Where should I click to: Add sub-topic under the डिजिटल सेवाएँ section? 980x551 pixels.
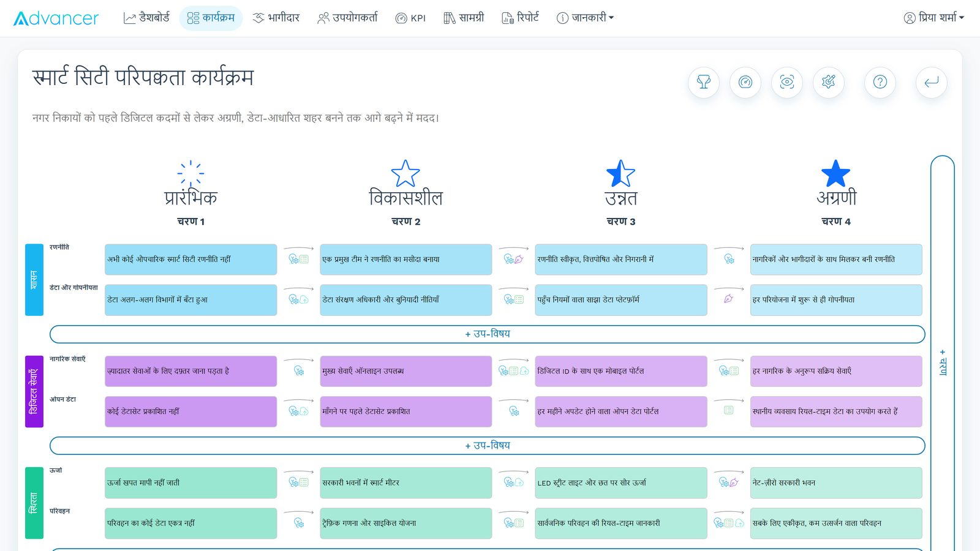[x=487, y=446]
